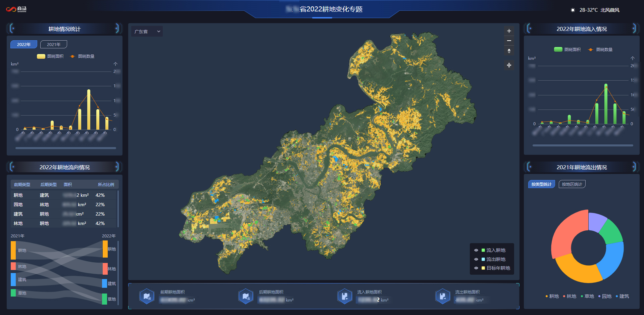The image size is (644, 315).
Task: Toggle visibility of 流出耕地 layer
Action: 476,259
